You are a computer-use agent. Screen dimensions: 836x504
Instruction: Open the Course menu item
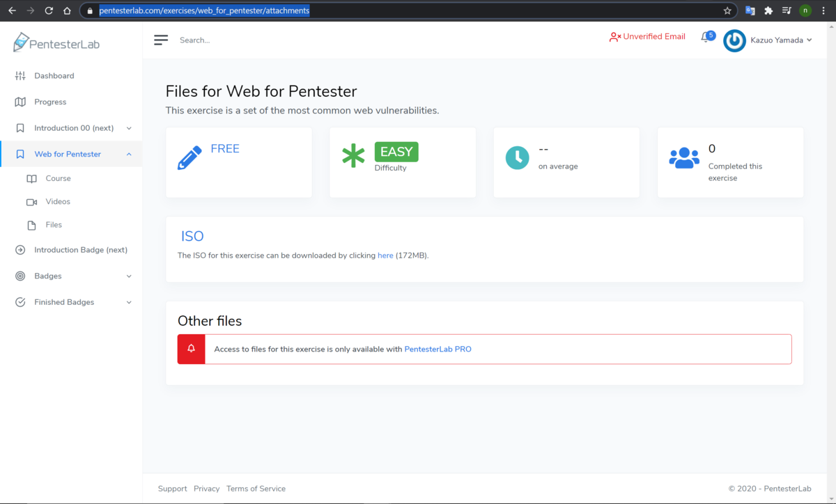(59, 179)
